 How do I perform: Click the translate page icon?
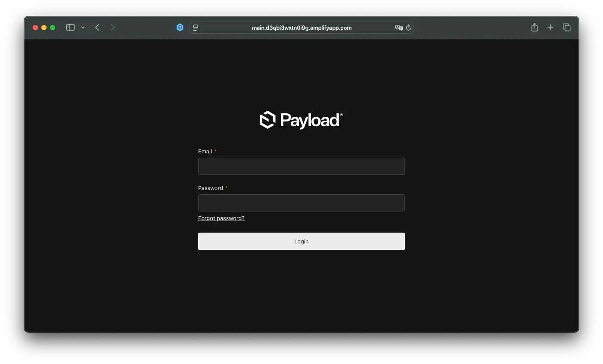click(x=399, y=28)
